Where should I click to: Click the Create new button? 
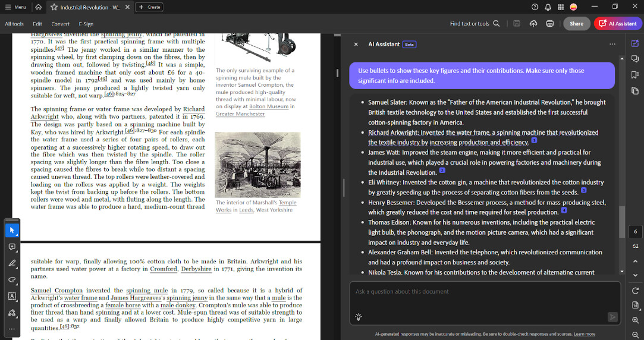click(149, 7)
